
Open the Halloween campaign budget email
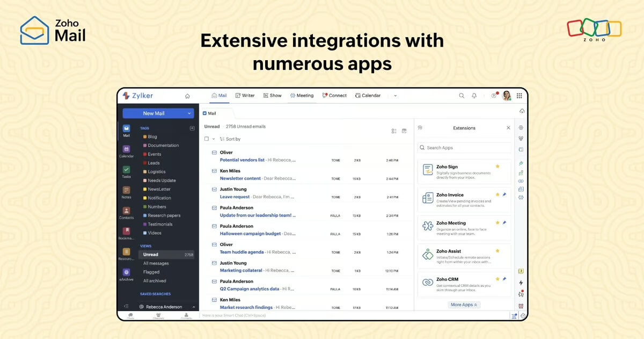(306, 230)
